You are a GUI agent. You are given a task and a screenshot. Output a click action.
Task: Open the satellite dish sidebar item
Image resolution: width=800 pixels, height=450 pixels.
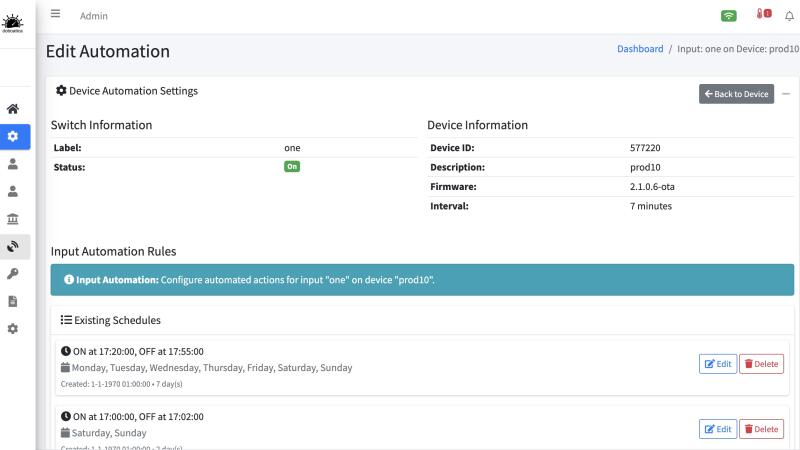pos(13,245)
